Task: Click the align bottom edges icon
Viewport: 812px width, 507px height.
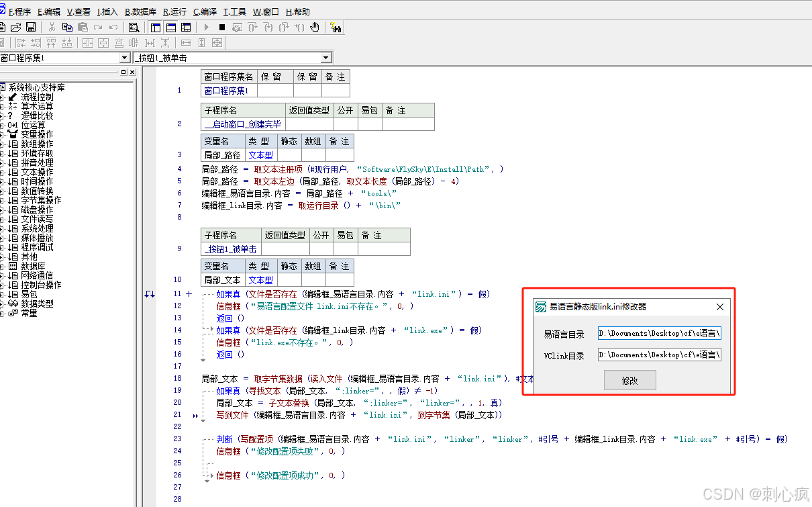Action: point(66,42)
